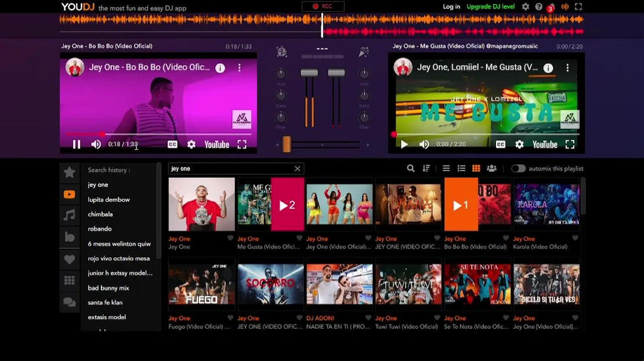The image size is (644, 361).
Task: Open more options menu on right video
Action: pos(567,67)
